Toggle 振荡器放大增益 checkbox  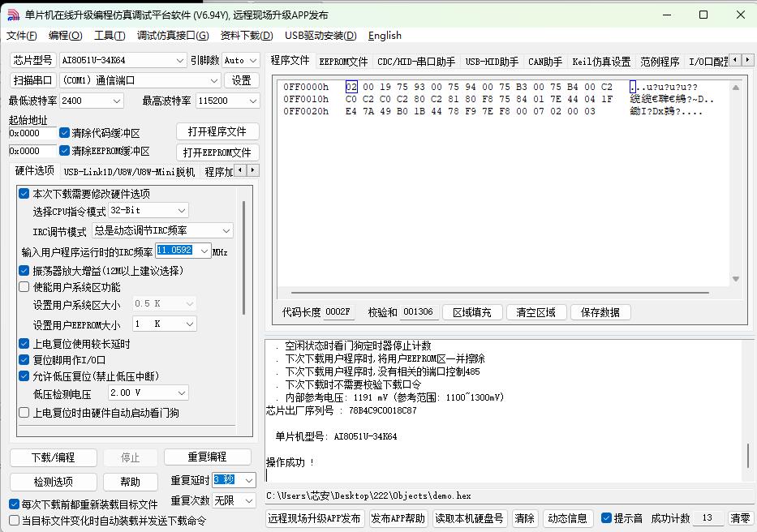coord(24,270)
